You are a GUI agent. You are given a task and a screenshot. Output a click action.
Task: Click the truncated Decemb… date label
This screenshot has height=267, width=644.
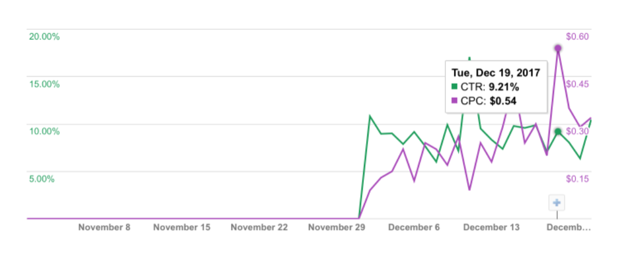[x=568, y=227]
